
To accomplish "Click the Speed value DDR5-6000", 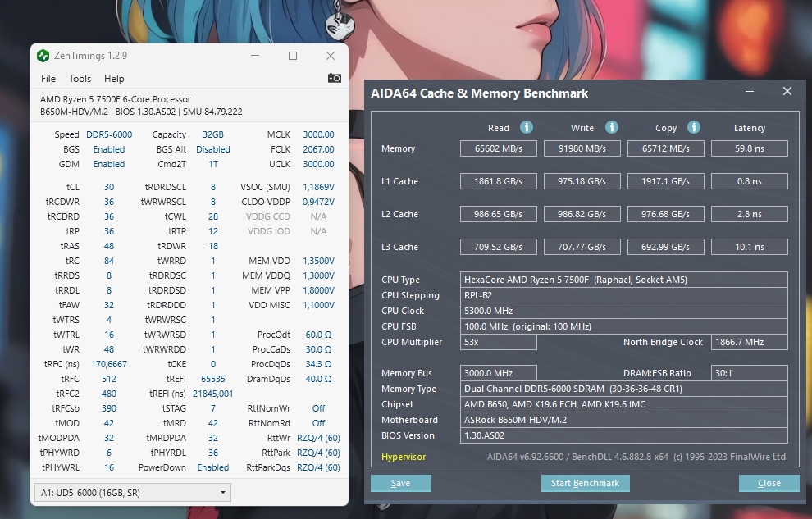I will (109, 134).
